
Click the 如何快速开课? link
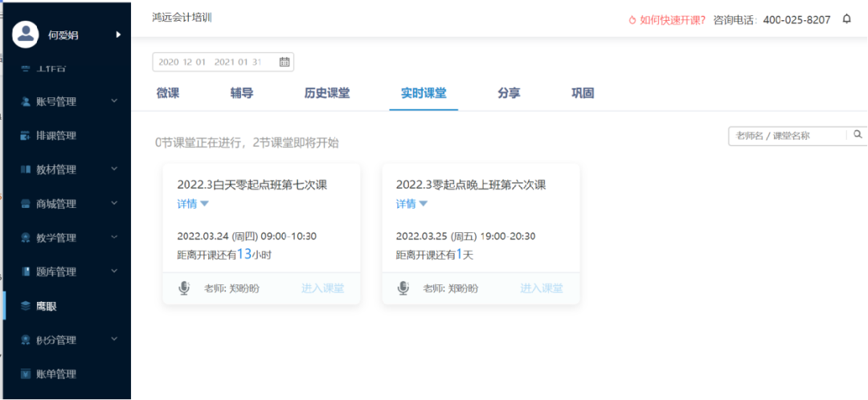click(673, 20)
